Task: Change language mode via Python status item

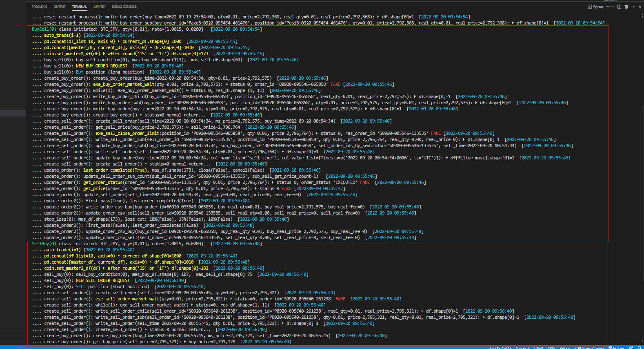Action: (x=565, y=348)
